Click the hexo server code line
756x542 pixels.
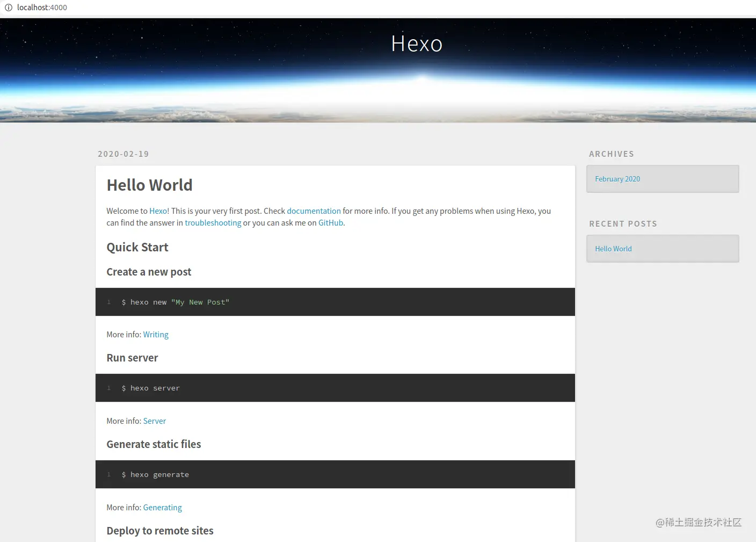pos(150,388)
